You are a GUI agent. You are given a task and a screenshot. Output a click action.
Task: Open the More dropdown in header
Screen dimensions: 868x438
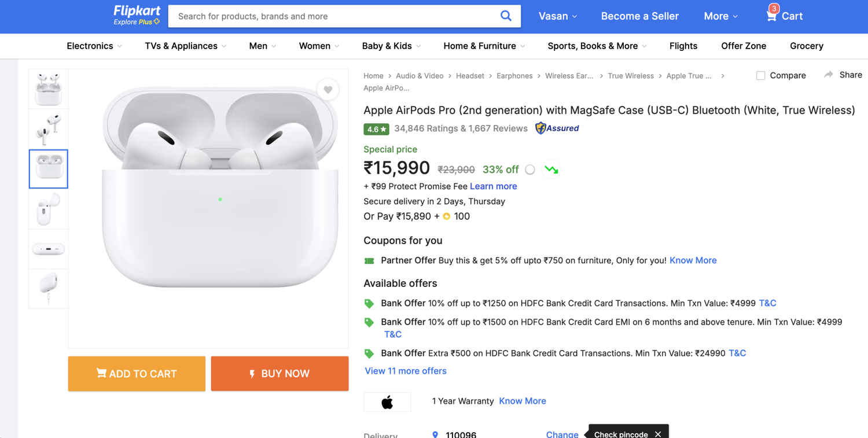pyautogui.click(x=720, y=16)
